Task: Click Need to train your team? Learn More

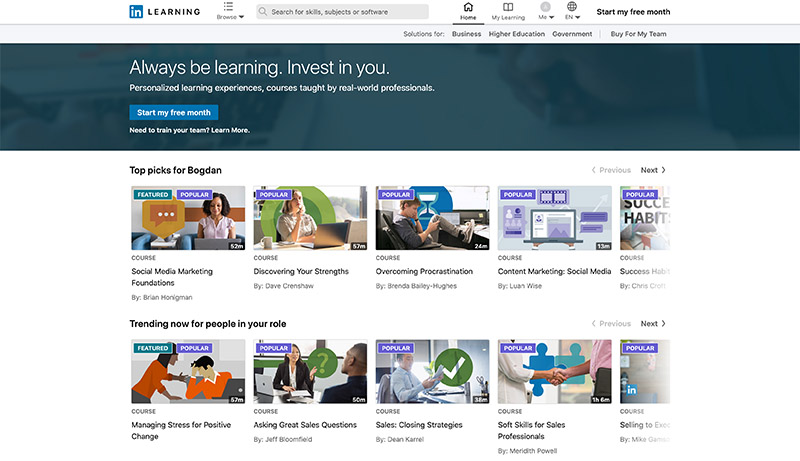Action: [x=189, y=130]
